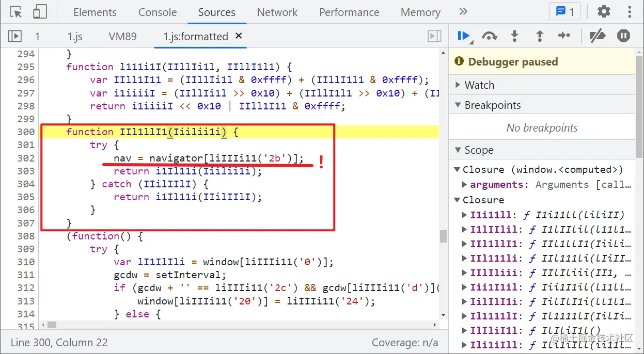
Task: Set breakpoint on line number 302
Action: click(x=25, y=158)
